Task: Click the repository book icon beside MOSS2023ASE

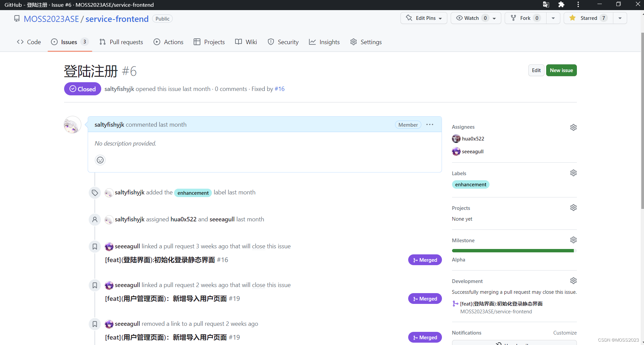Action: coord(17,19)
